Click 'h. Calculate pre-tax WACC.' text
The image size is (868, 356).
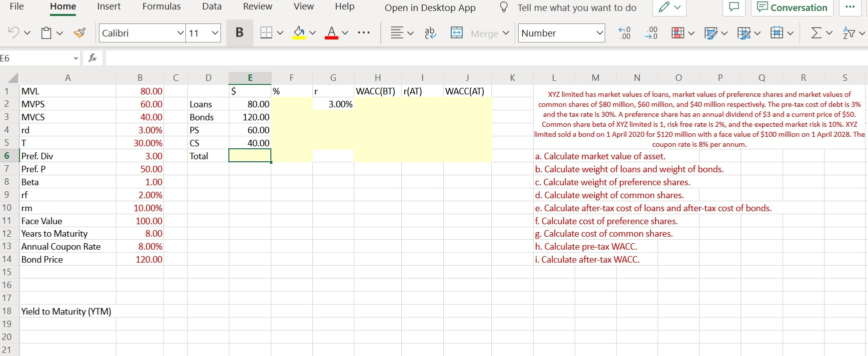(x=586, y=247)
